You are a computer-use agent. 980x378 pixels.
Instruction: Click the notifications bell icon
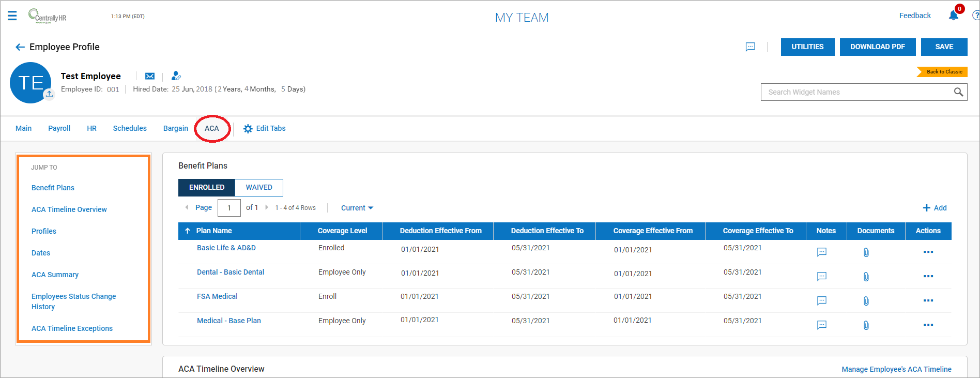(954, 16)
